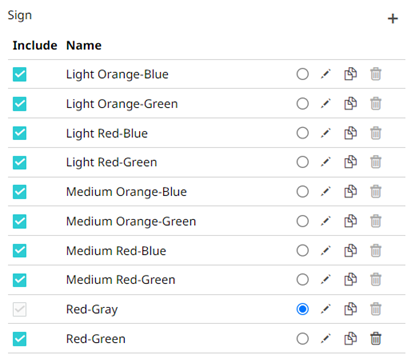Uncheck Include for Medium Red-Green

(x=20, y=280)
